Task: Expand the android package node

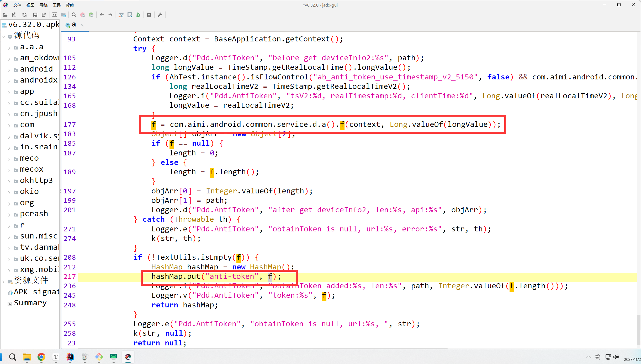Action: click(x=9, y=70)
